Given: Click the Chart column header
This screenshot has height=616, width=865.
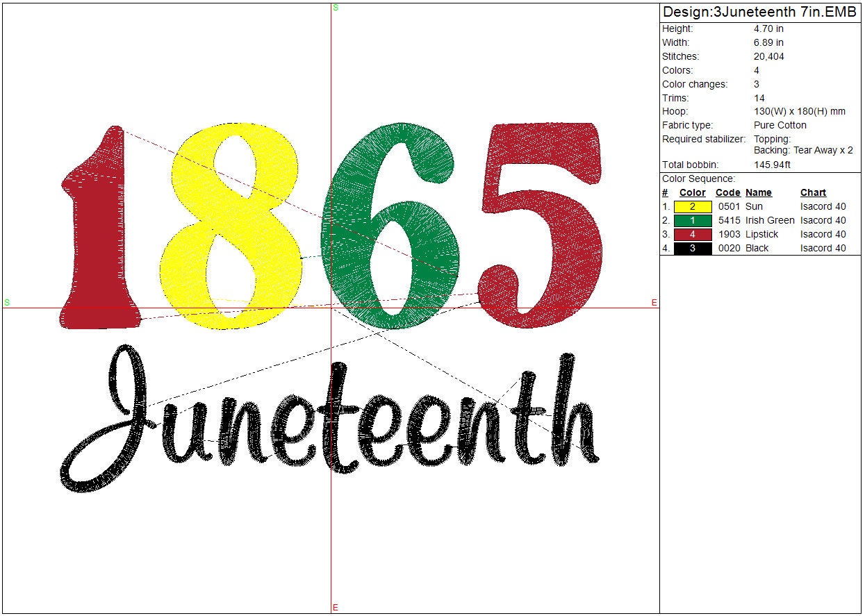Looking at the screenshot, I should [x=813, y=193].
